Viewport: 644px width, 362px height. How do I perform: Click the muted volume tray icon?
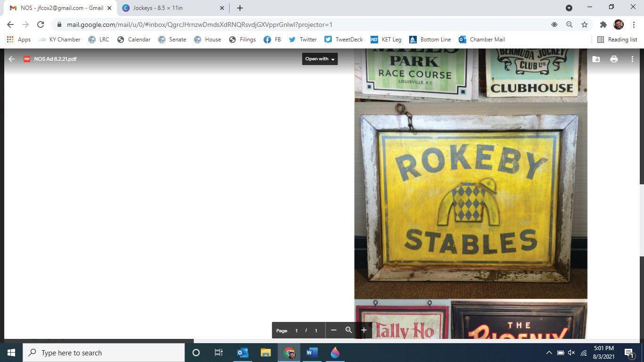(571, 353)
